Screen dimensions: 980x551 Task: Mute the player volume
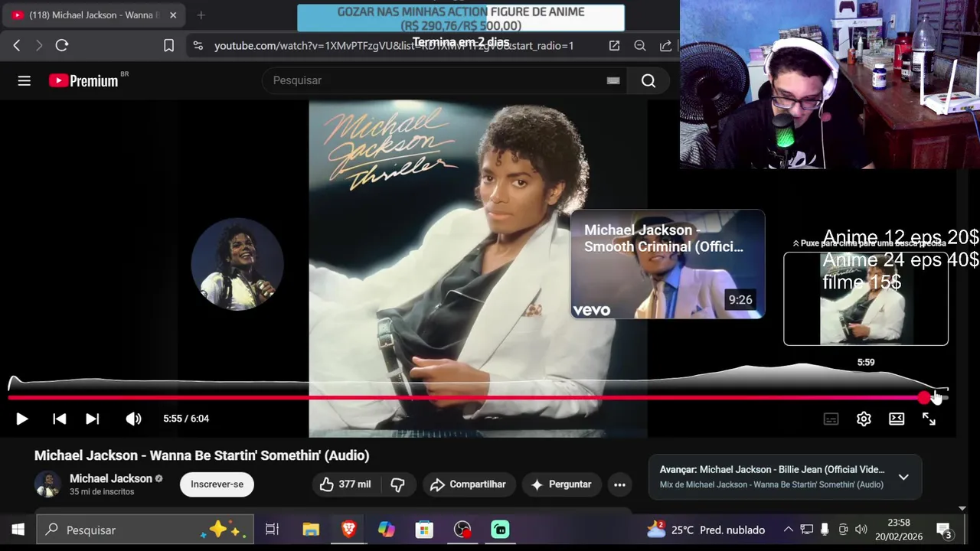tap(133, 419)
